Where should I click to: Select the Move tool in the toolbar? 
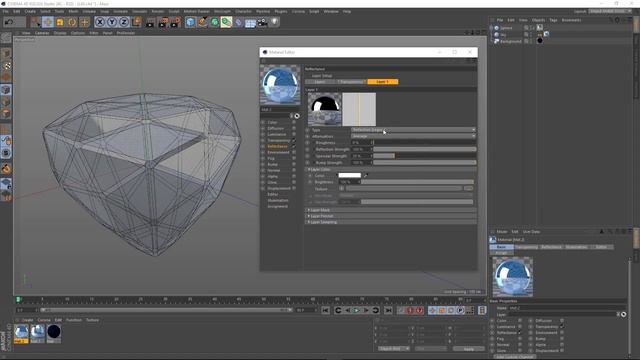point(48,22)
